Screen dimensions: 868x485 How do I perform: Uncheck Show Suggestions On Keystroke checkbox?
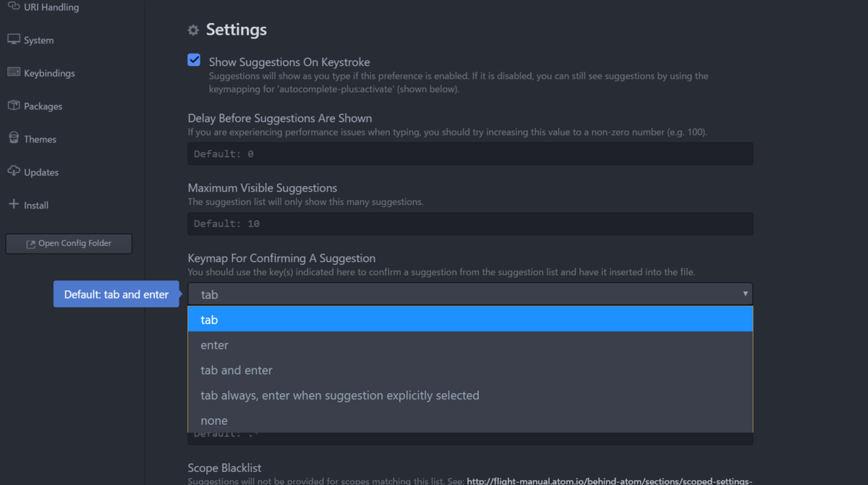coord(194,60)
